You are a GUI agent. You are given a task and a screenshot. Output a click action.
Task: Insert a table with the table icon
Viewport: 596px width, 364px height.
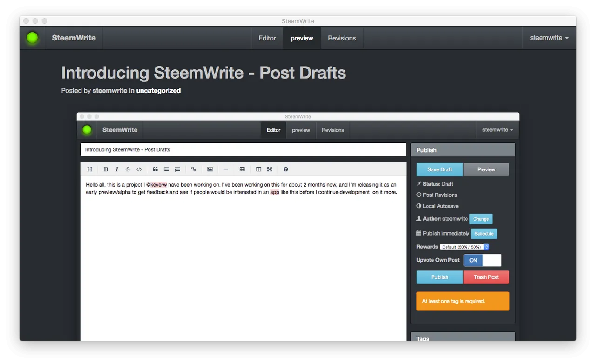[x=242, y=169]
